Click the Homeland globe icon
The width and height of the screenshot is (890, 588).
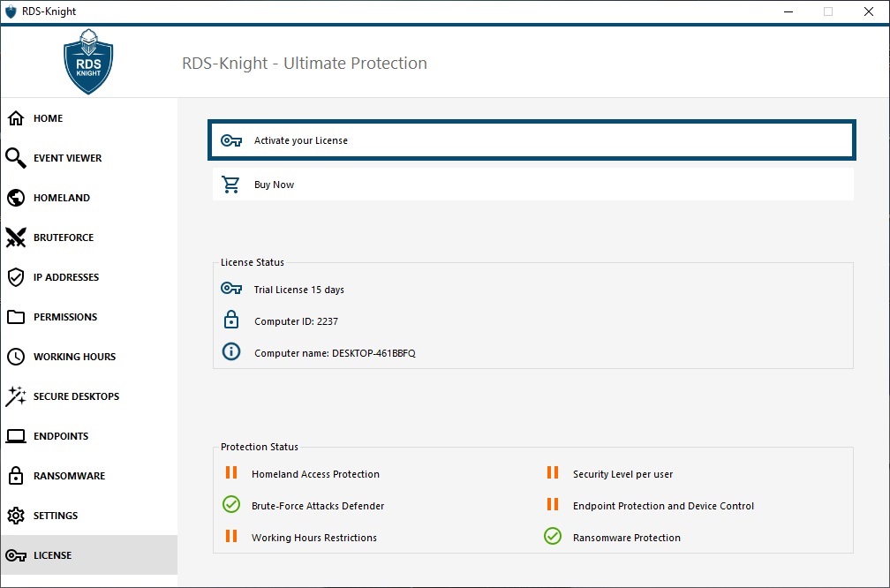[16, 198]
